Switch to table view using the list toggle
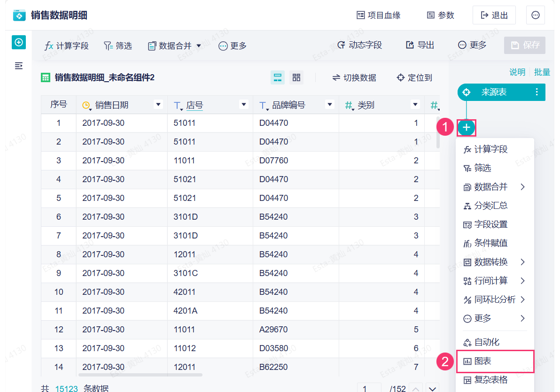This screenshot has width=560, height=392. [278, 77]
